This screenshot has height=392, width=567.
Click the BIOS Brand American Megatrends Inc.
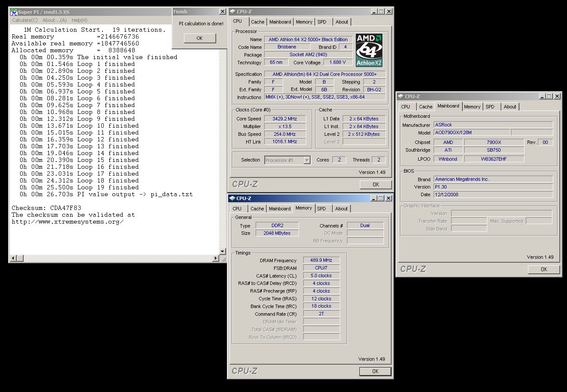(493, 179)
